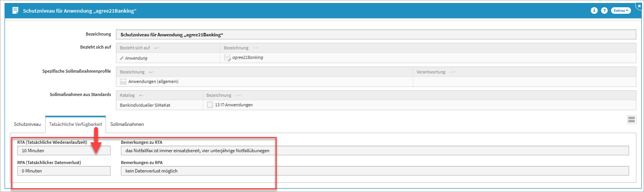Open help via question mark icon
The height and width of the screenshot is (192, 644).
pyautogui.click(x=604, y=11)
